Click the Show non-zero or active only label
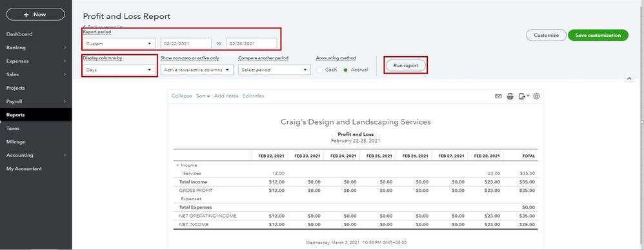 (190, 58)
